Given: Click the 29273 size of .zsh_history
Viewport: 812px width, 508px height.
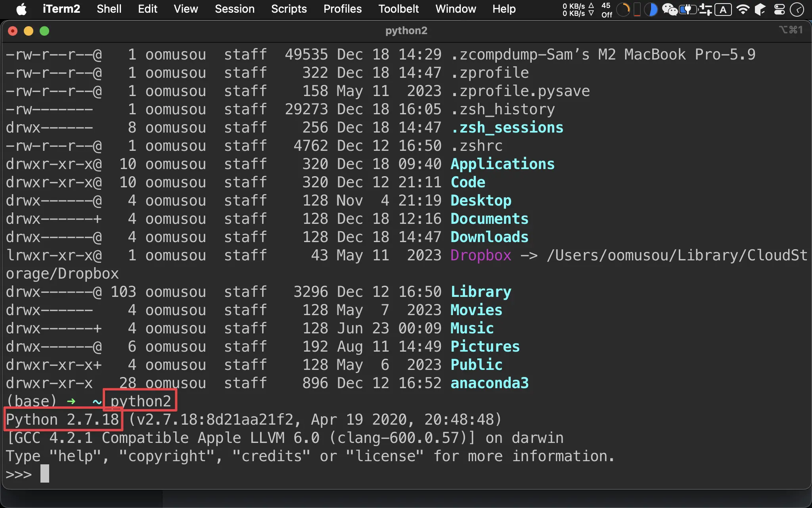Looking at the screenshot, I should (x=306, y=110).
